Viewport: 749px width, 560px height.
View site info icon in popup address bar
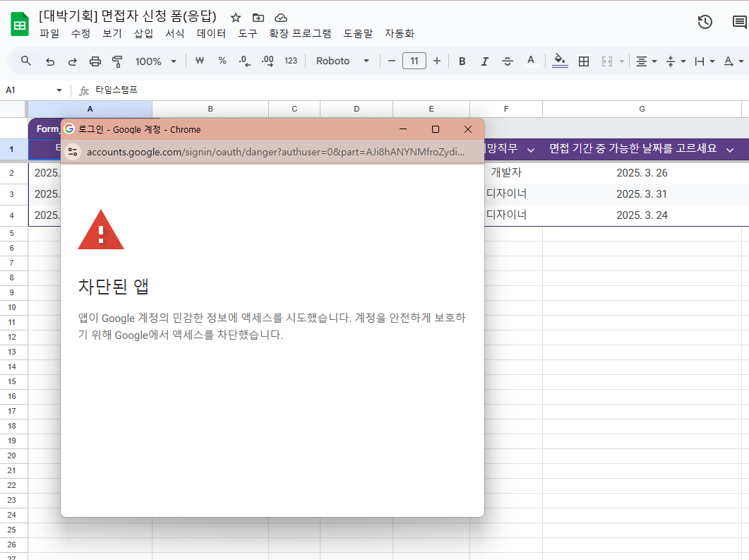[73, 152]
